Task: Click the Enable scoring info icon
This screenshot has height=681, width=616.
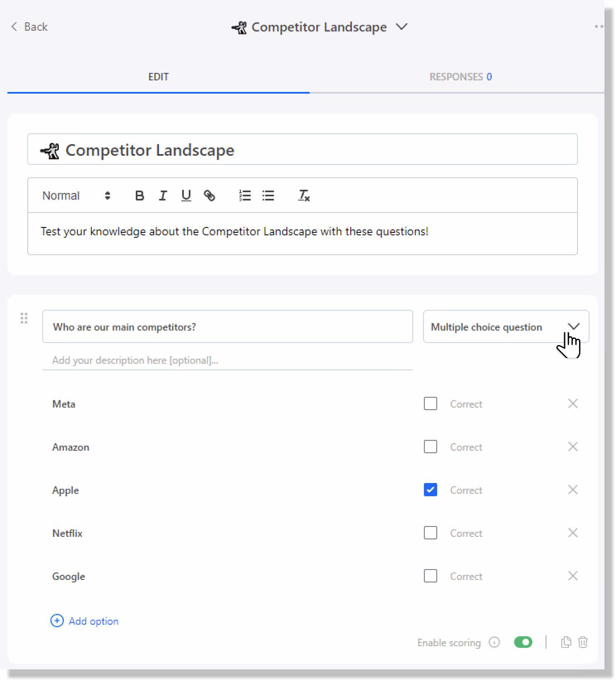Action: tap(494, 642)
